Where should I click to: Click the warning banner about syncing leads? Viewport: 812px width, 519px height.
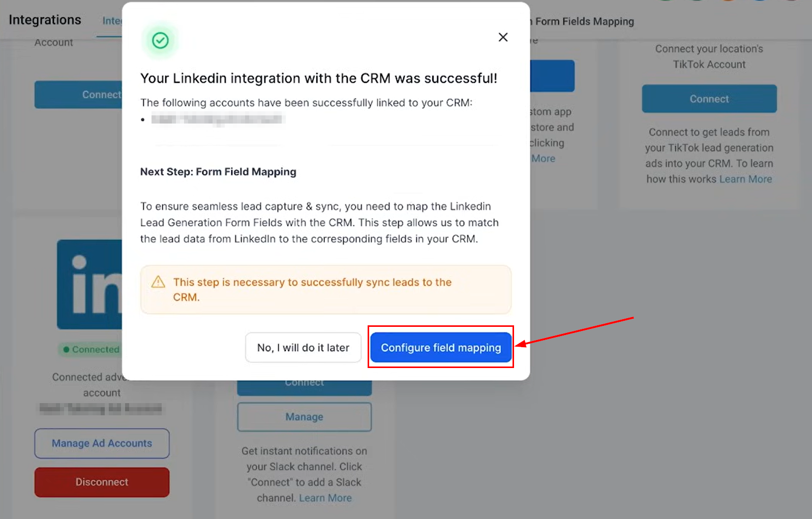(x=325, y=290)
